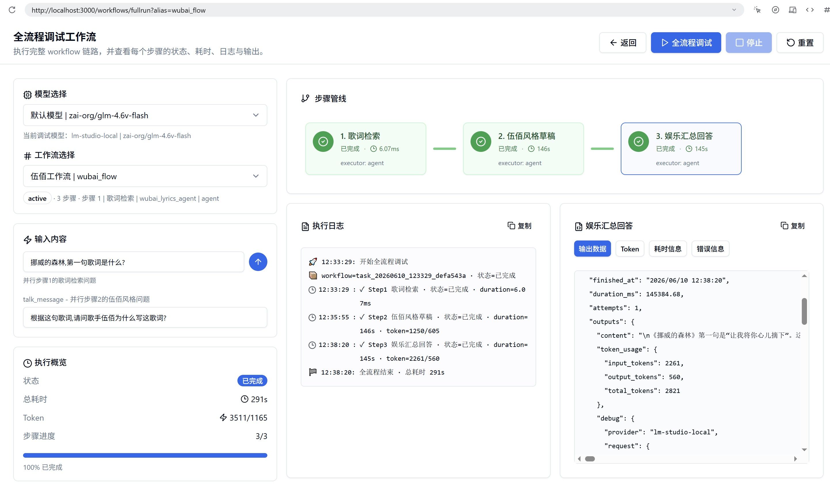Click the package icon before workflow=task line
This screenshot has height=504, width=830.
tap(313, 275)
